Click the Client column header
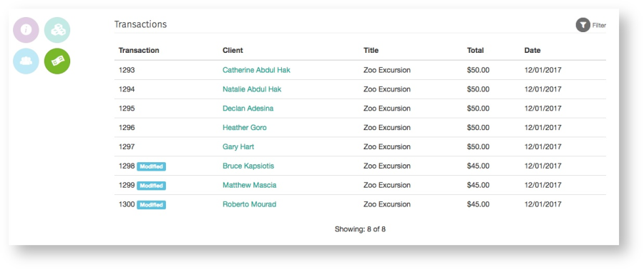This screenshot has width=644, height=270. (233, 51)
